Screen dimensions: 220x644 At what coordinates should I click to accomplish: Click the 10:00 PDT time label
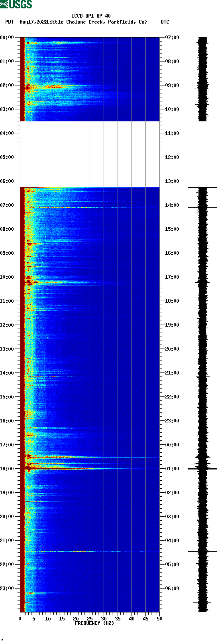click(7, 277)
